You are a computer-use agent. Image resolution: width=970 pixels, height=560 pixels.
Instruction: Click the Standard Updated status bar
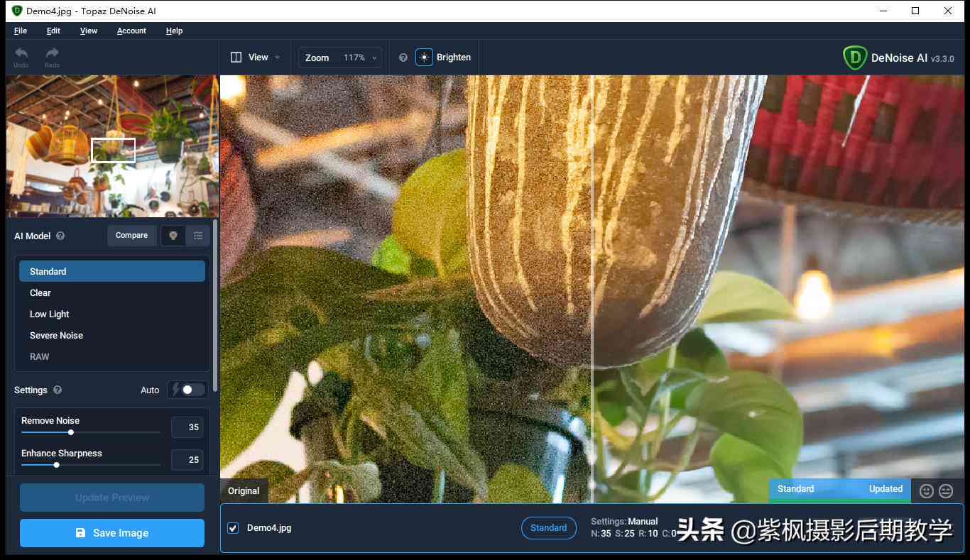click(x=839, y=490)
